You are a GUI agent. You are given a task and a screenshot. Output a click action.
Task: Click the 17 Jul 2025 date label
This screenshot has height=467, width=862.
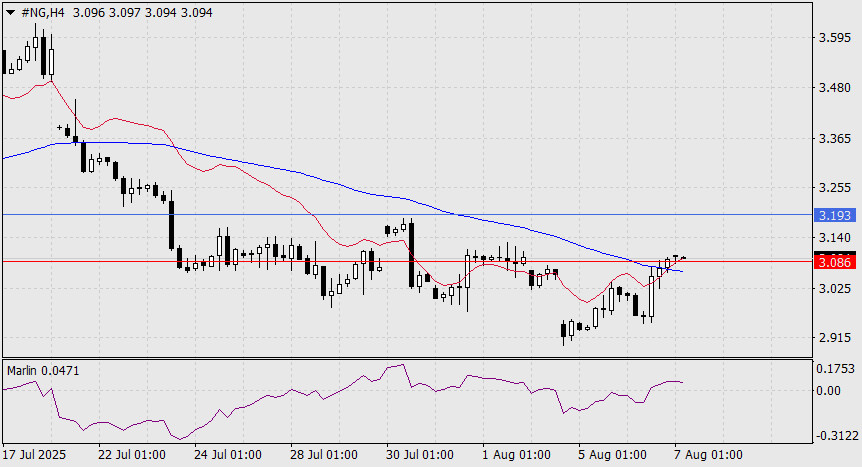[x=34, y=455]
